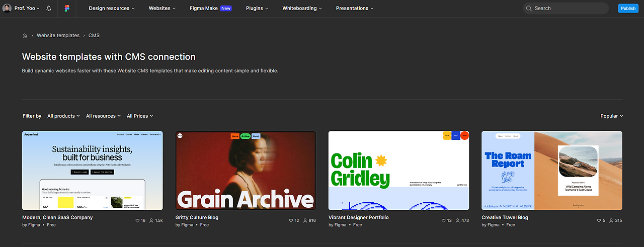Click 'by Figma' under Creative Travel Blog
This screenshot has height=247, width=644.
pyautogui.click(x=492, y=225)
